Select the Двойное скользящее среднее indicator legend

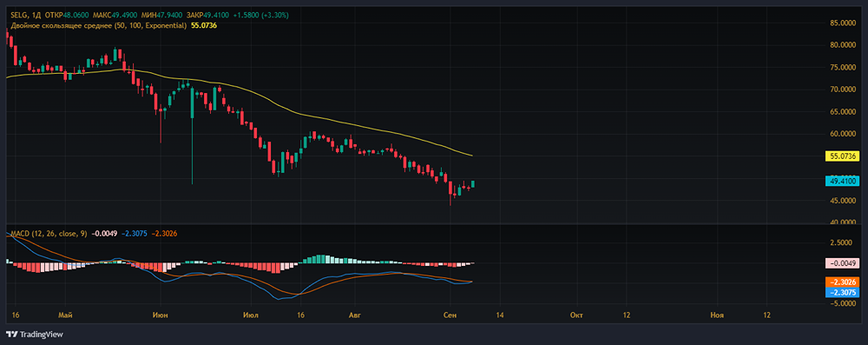pyautogui.click(x=99, y=25)
